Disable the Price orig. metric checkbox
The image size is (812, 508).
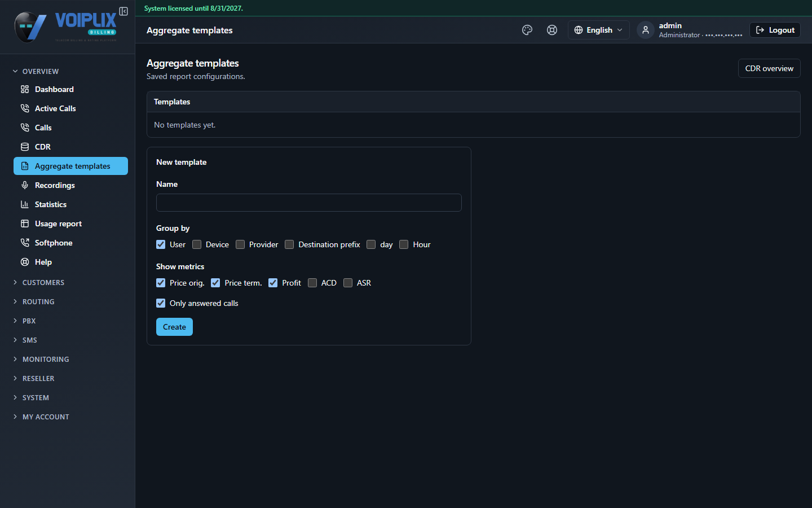[161, 283]
